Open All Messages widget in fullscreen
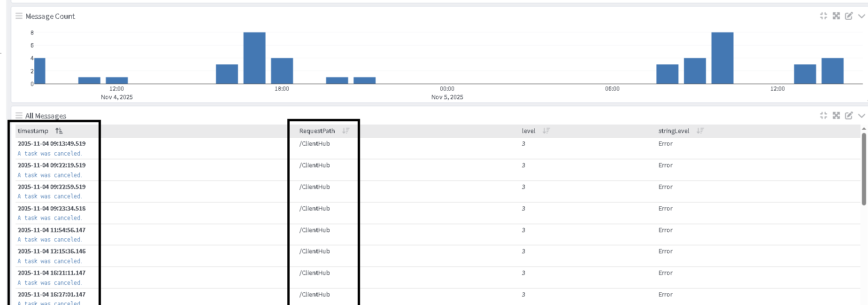 coord(836,116)
